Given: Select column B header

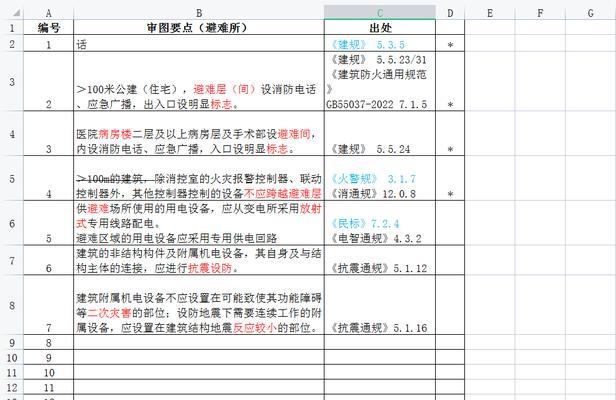Looking at the screenshot, I should (x=199, y=13).
